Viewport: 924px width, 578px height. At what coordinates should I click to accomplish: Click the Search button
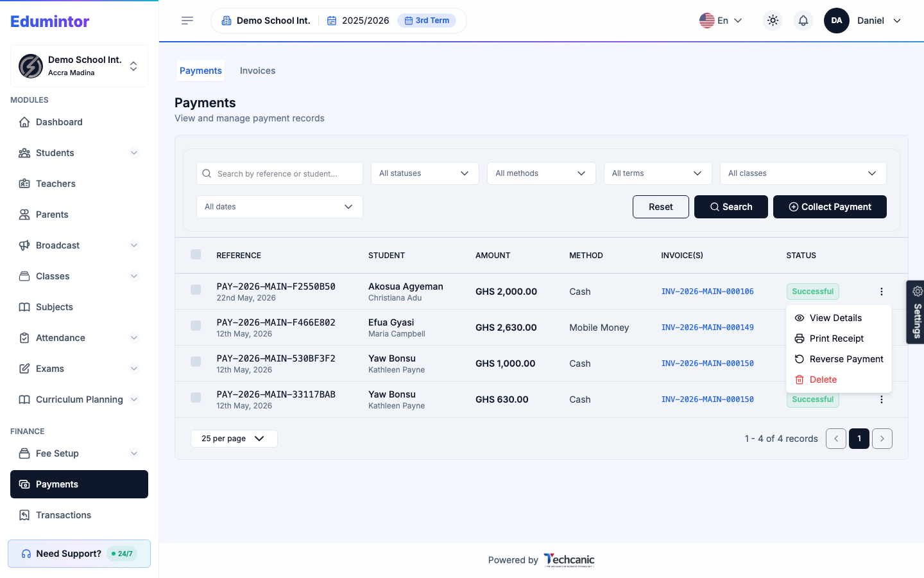click(x=731, y=207)
